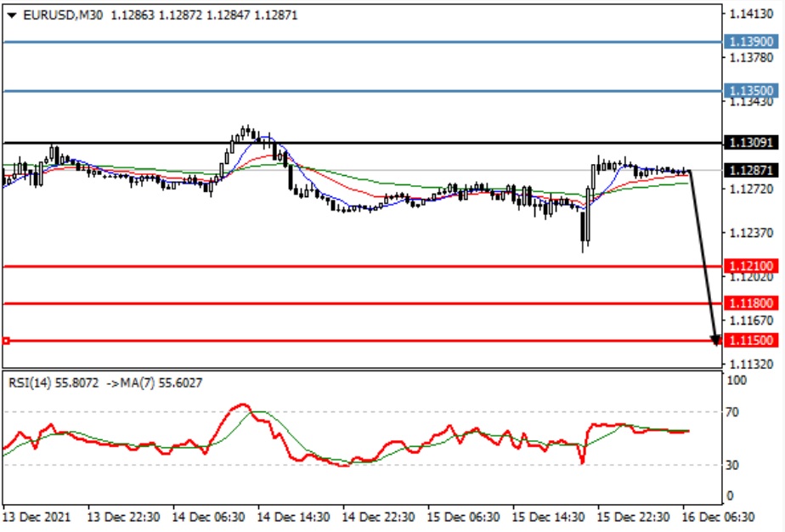The height and width of the screenshot is (532, 785).
Task: Select the 1.13900 blue level price label
Action: point(751,42)
